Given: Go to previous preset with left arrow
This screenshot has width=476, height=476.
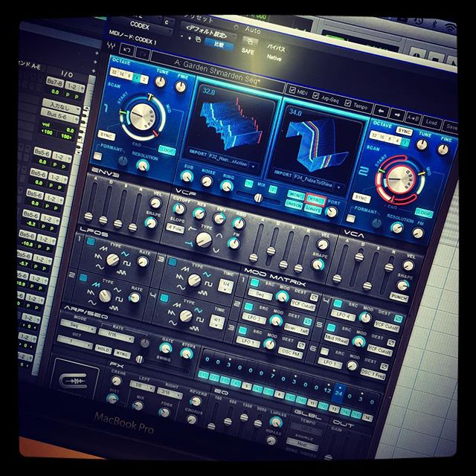Looking at the screenshot, I should pyautogui.click(x=381, y=112).
